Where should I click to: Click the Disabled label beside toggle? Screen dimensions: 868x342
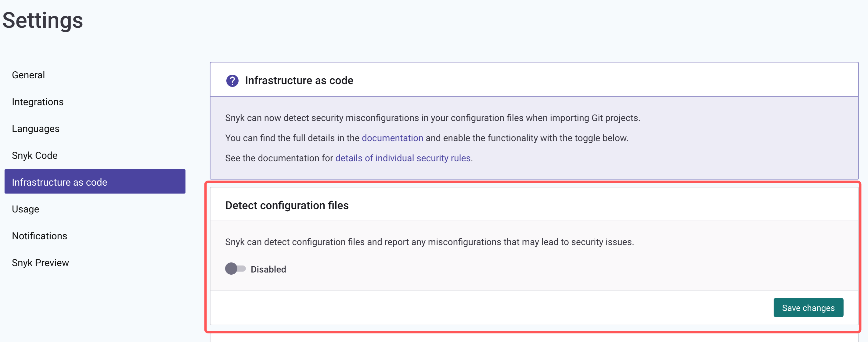[x=268, y=269]
